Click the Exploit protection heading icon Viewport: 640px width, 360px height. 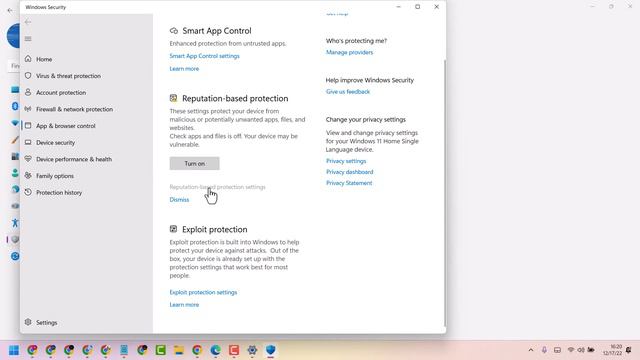(x=173, y=229)
